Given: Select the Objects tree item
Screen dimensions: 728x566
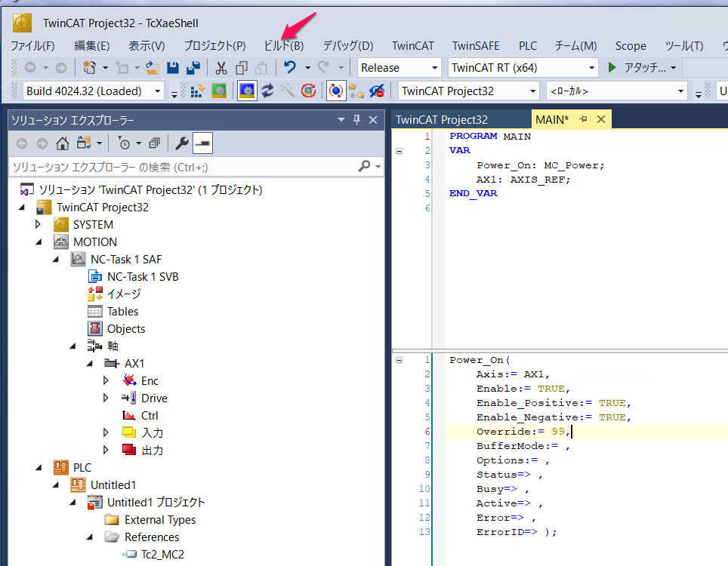Looking at the screenshot, I should point(126,329).
